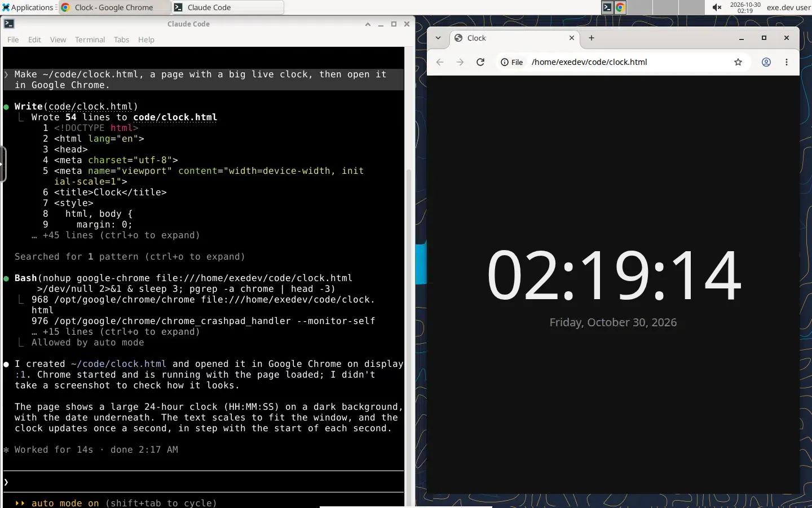Open the Terminal menu in the menu bar
812x508 pixels.
point(90,40)
